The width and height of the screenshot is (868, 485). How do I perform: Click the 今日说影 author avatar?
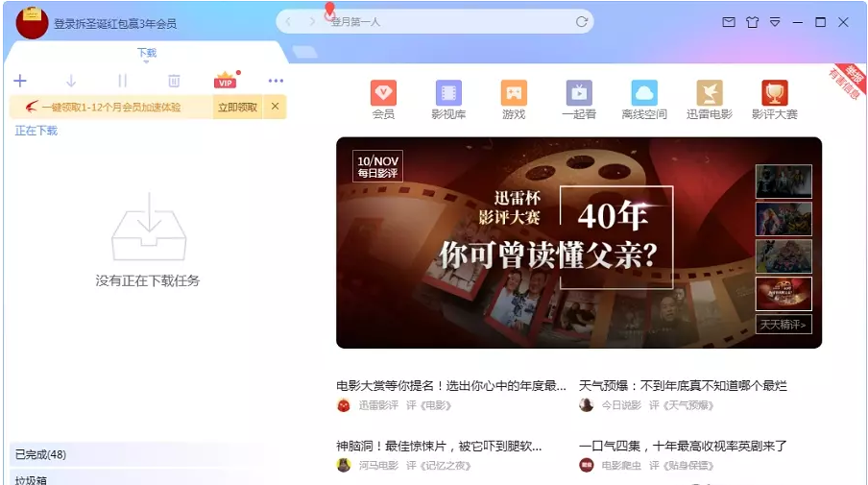tap(587, 405)
